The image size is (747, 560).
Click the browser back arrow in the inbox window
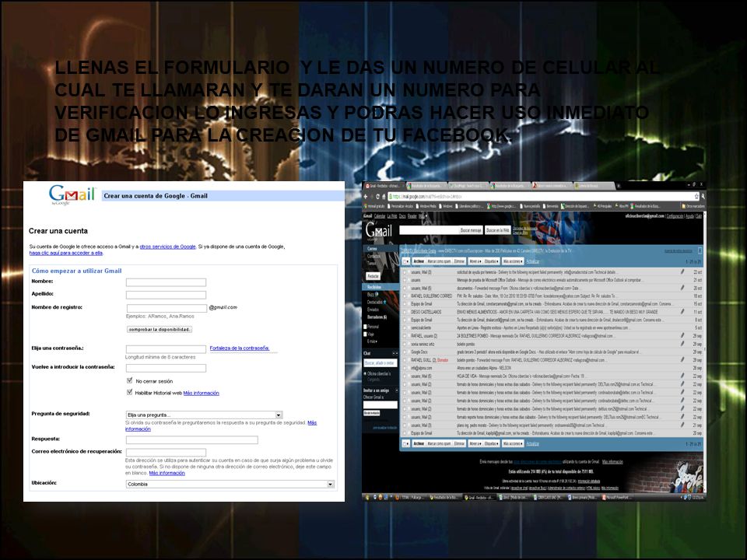point(366,197)
